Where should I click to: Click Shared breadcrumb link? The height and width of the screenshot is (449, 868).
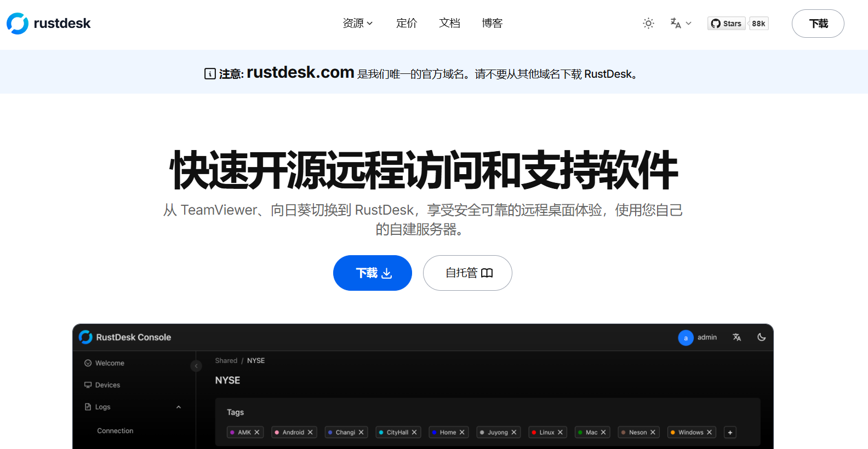click(226, 360)
